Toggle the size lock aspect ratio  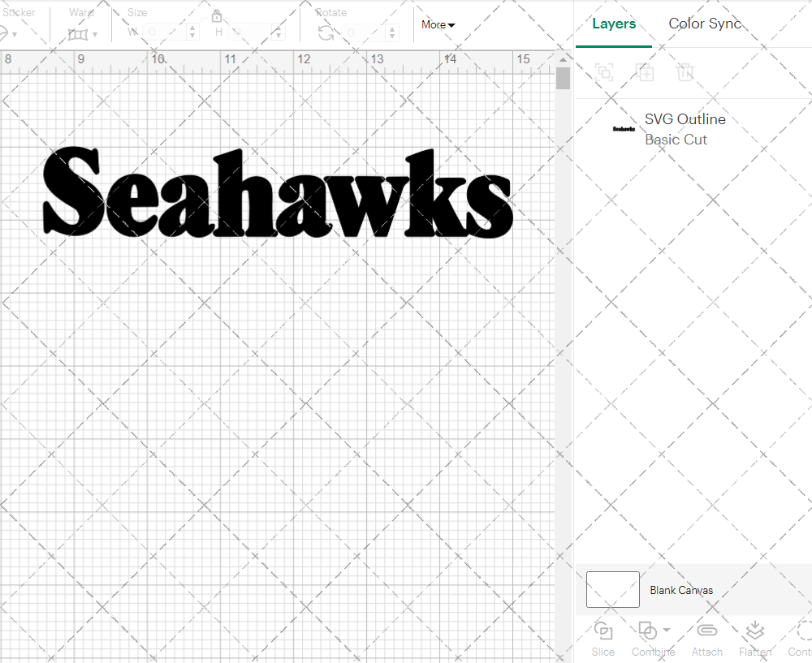click(x=217, y=15)
